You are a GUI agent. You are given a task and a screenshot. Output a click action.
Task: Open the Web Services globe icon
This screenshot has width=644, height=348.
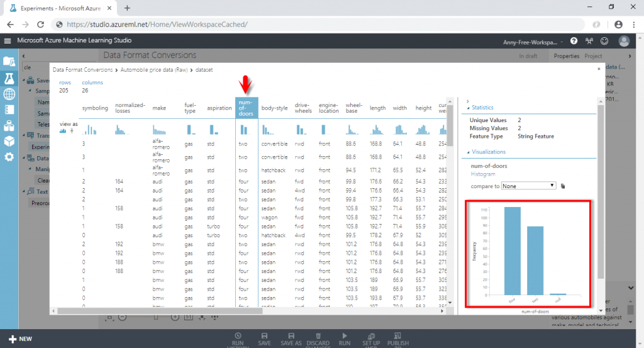tap(9, 94)
